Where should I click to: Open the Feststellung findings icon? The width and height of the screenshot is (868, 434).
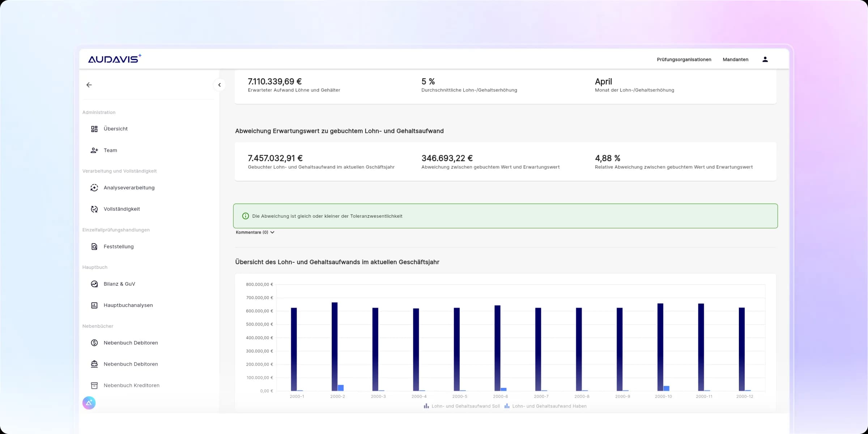pyautogui.click(x=94, y=246)
